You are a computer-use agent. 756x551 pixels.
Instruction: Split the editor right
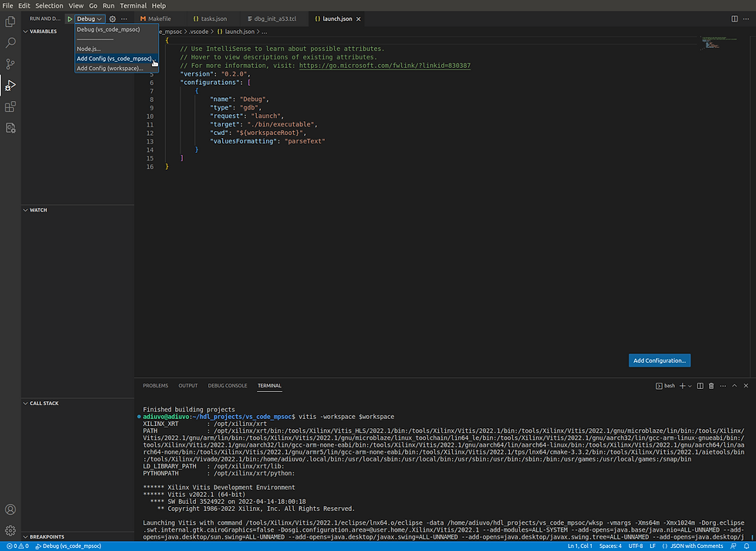coord(734,19)
